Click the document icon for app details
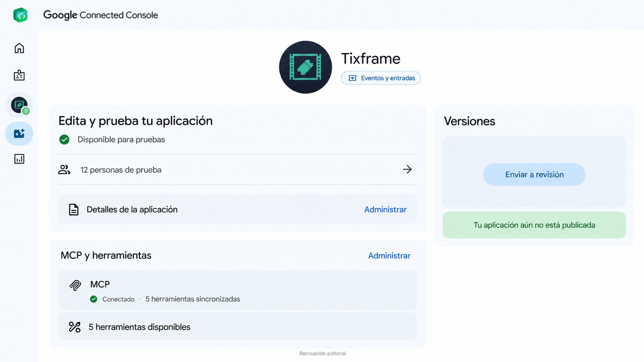 (74, 209)
